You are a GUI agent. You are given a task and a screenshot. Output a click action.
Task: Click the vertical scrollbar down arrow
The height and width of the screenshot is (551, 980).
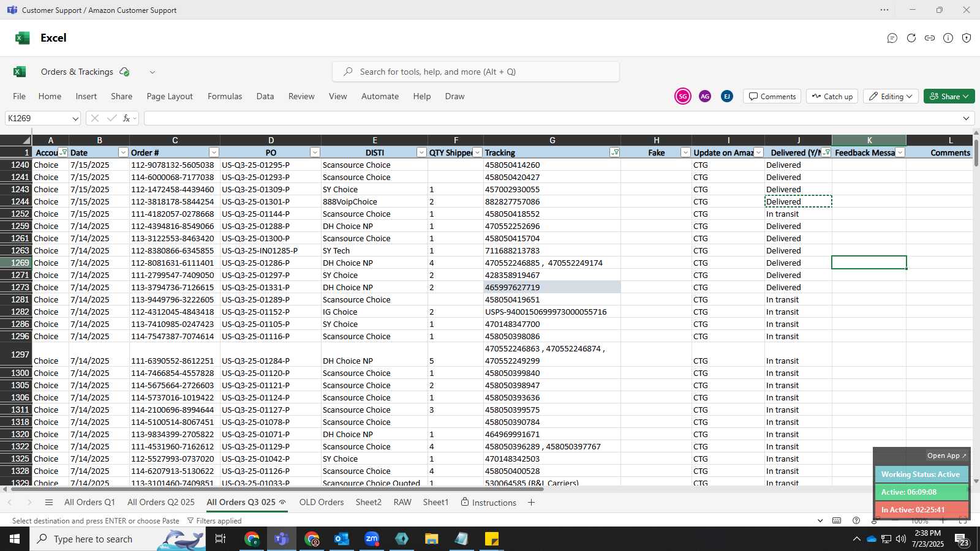(975, 481)
